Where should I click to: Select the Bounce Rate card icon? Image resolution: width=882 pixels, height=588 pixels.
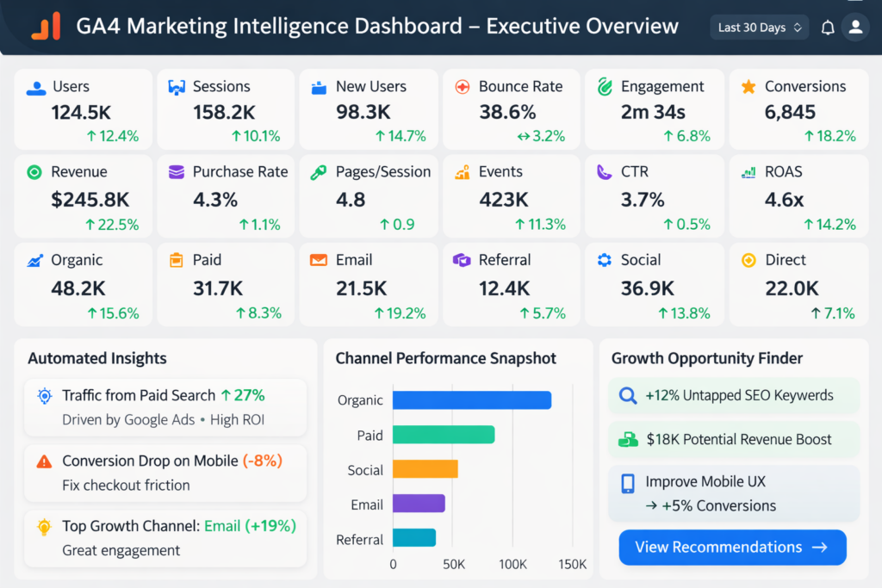[x=463, y=86]
